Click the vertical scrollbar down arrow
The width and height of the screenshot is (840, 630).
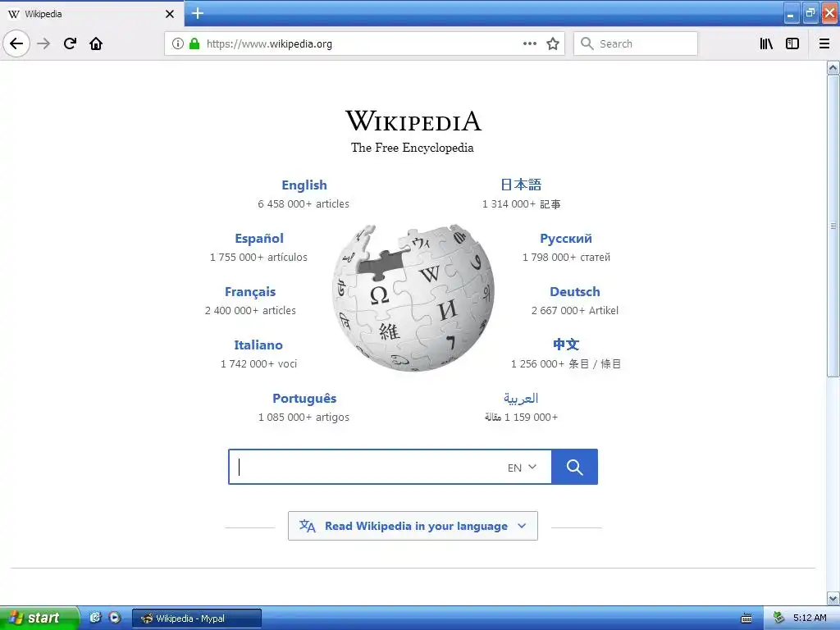click(833, 598)
